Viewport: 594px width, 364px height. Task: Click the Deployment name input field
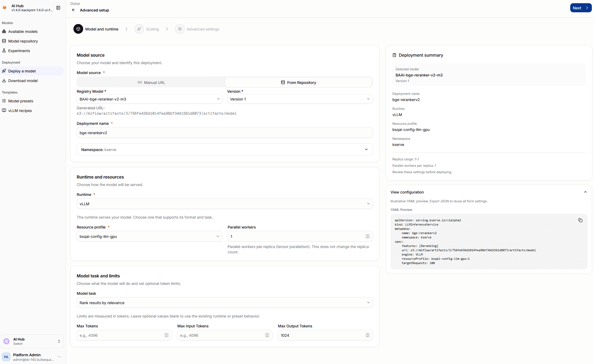(225, 133)
